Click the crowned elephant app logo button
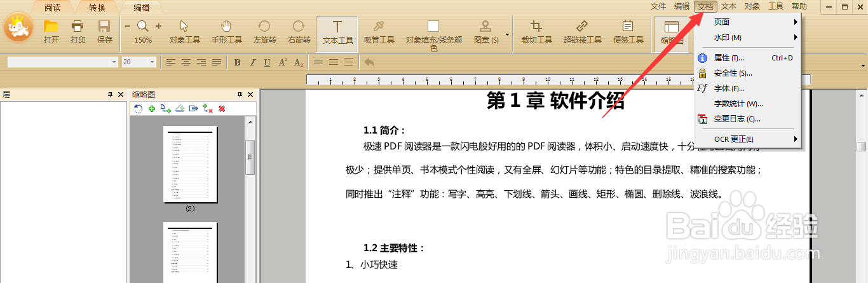 pos(18,28)
